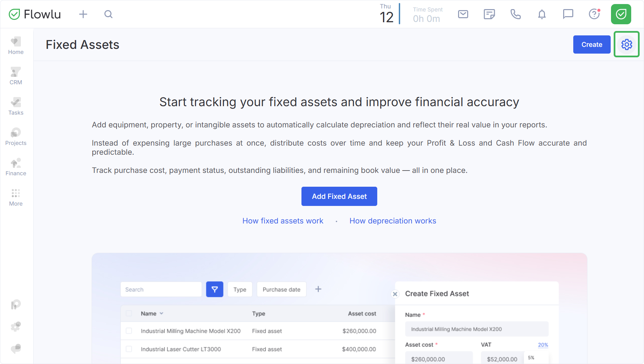
Task: Click the search magnifier icon
Action: click(108, 14)
